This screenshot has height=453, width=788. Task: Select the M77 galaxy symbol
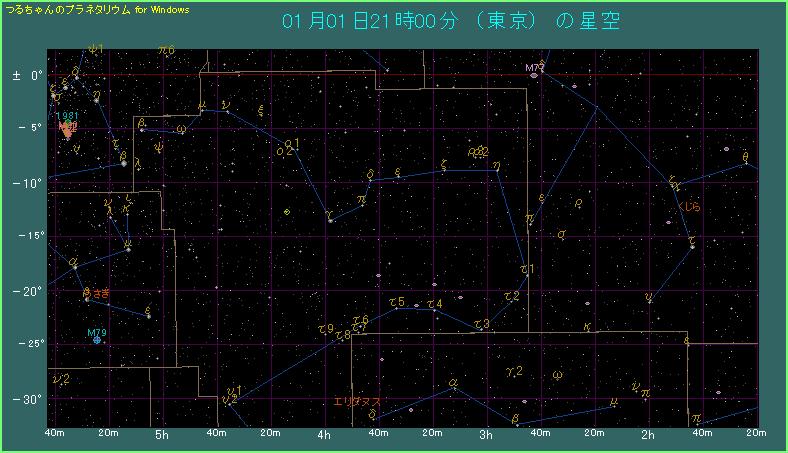point(535,73)
